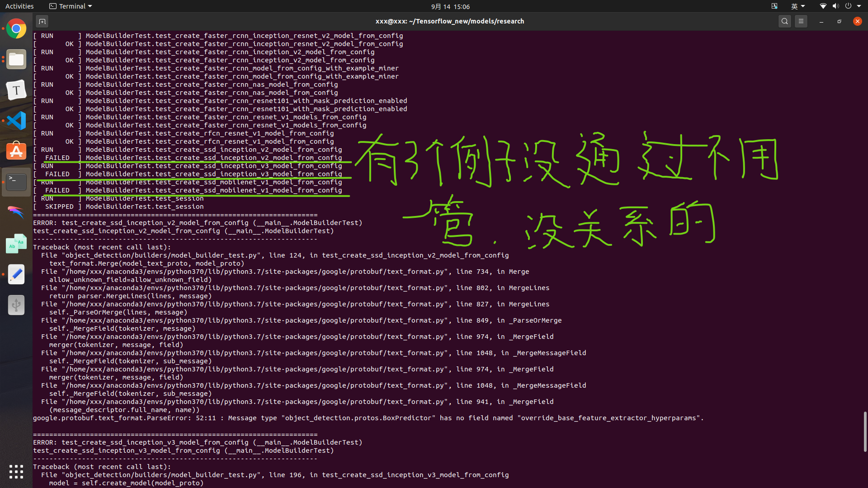868x488 pixels.
Task: Open Ubuntu Software in the dock
Action: 16,151
